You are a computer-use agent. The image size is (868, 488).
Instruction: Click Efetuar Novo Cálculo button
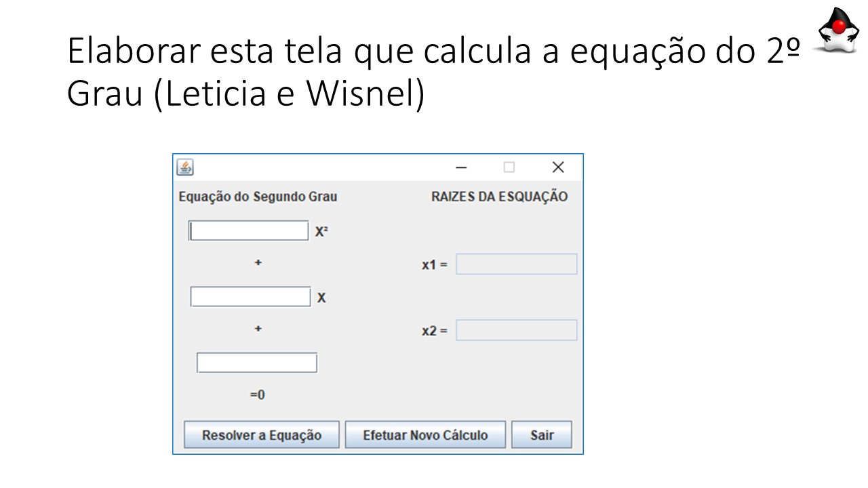pyautogui.click(x=425, y=435)
